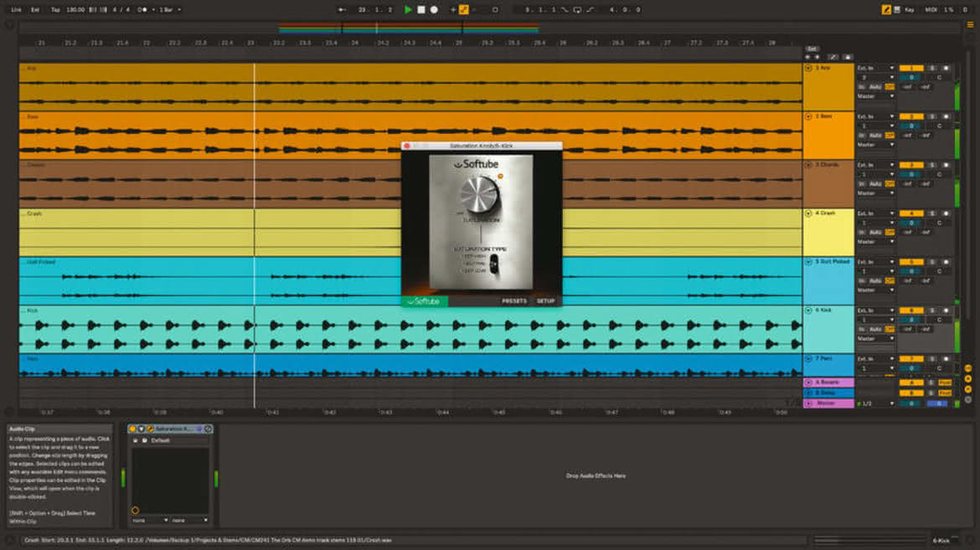Screen dimensions: 980x550
Task: Open the Master output menu on Gtr Picked track
Action: click(875, 290)
